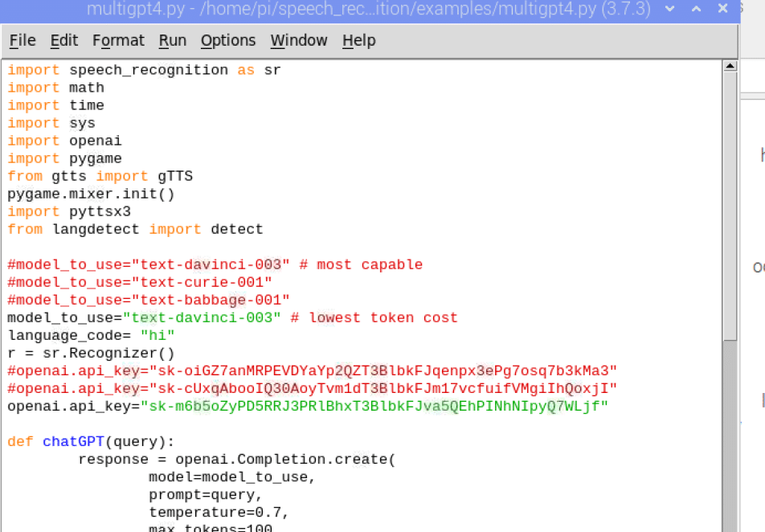Open the Window menu
The width and height of the screenshot is (765, 532).
(298, 40)
